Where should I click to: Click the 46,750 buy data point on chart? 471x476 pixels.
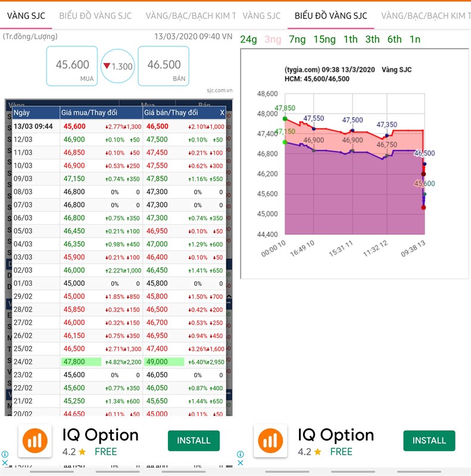387,155
